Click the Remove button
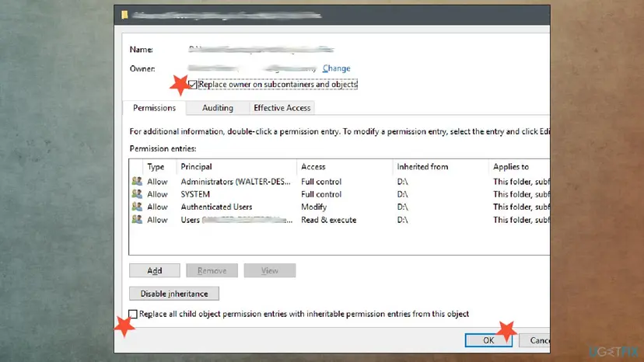The image size is (644, 362). point(212,270)
